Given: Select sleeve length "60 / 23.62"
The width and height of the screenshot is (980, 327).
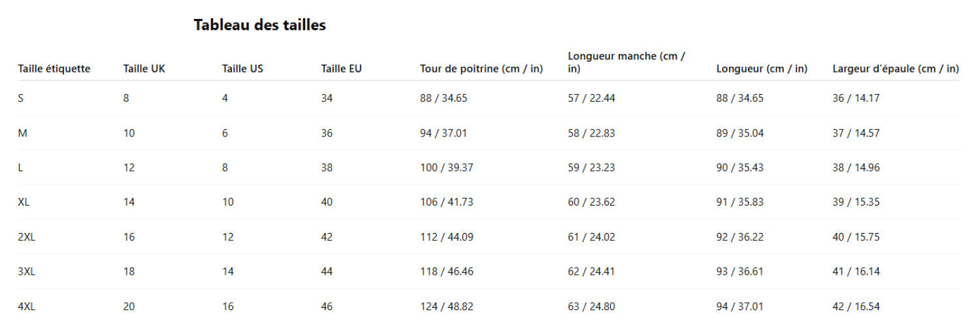Looking at the screenshot, I should pos(591,202).
